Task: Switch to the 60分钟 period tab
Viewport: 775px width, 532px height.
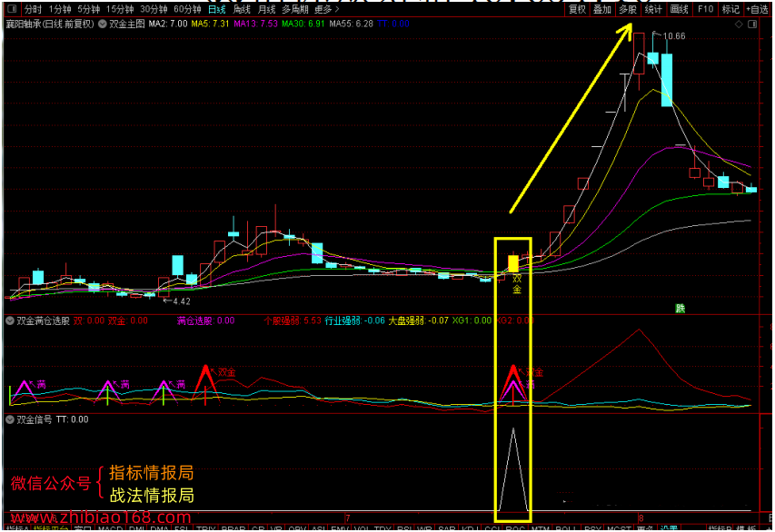Action: (x=187, y=9)
